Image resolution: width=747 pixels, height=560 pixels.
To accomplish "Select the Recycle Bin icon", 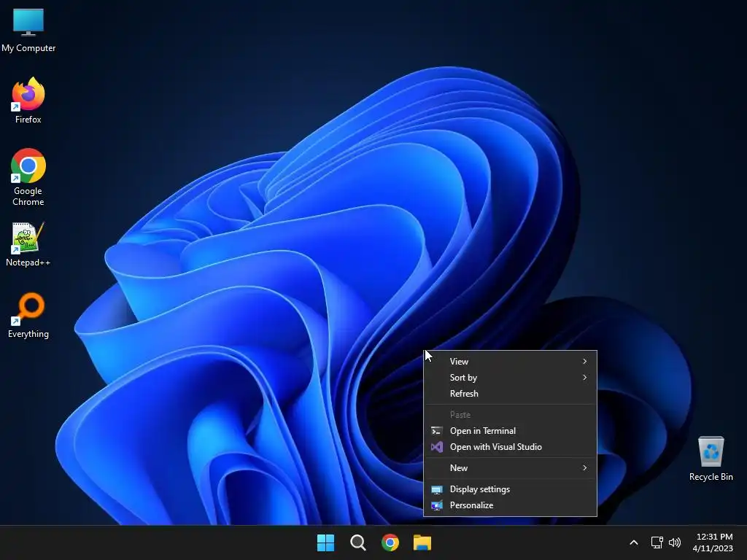I will tap(711, 458).
